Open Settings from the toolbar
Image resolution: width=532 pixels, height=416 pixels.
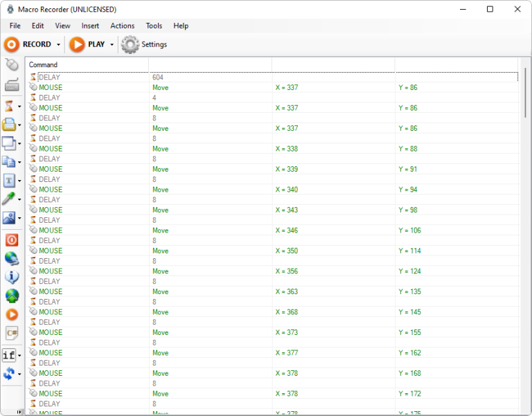(x=145, y=44)
